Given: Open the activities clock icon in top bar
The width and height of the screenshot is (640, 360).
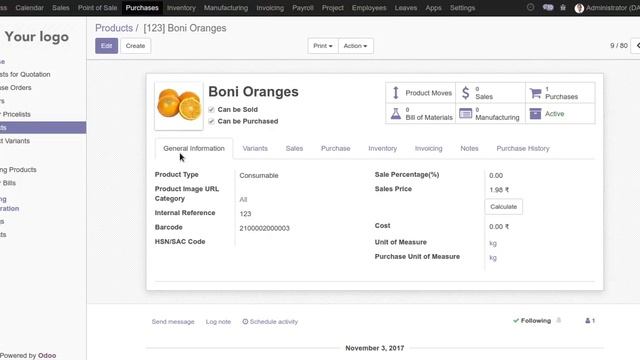Looking at the screenshot, I should pyautogui.click(x=530, y=7).
